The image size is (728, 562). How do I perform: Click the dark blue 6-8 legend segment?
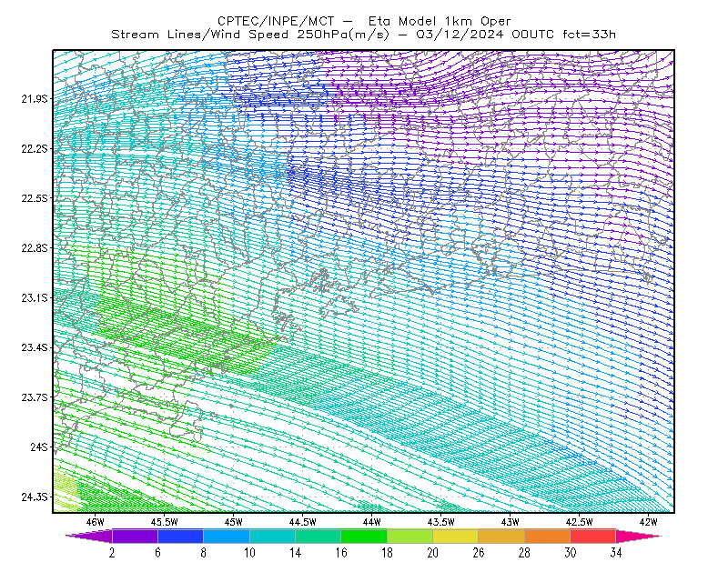point(180,536)
